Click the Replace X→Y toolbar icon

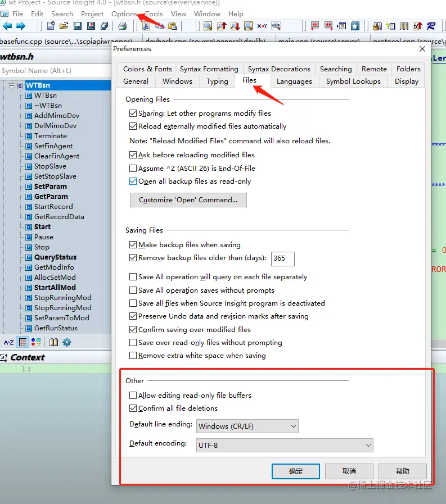pyautogui.click(x=262, y=26)
